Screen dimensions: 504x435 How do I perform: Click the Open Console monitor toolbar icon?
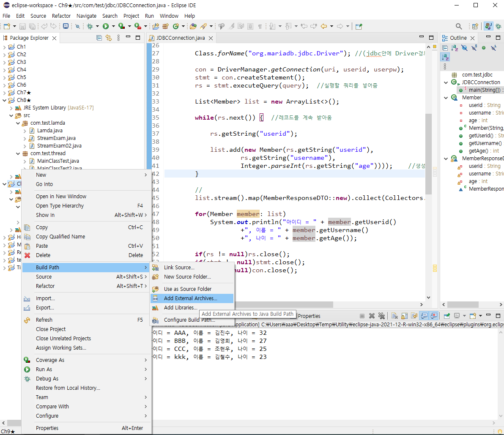pos(66,26)
